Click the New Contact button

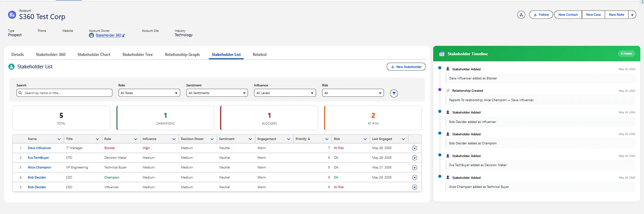568,15
